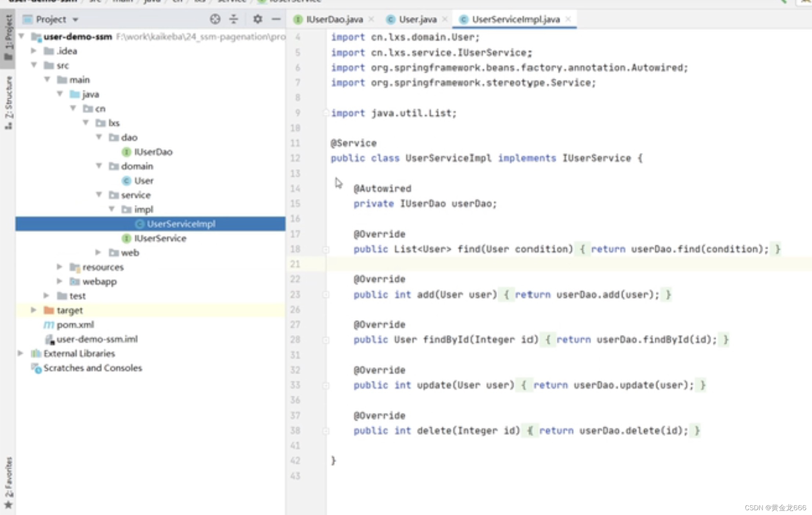Image resolution: width=812 pixels, height=515 pixels.
Task: Toggle fold on the find method line
Action: tap(326, 249)
